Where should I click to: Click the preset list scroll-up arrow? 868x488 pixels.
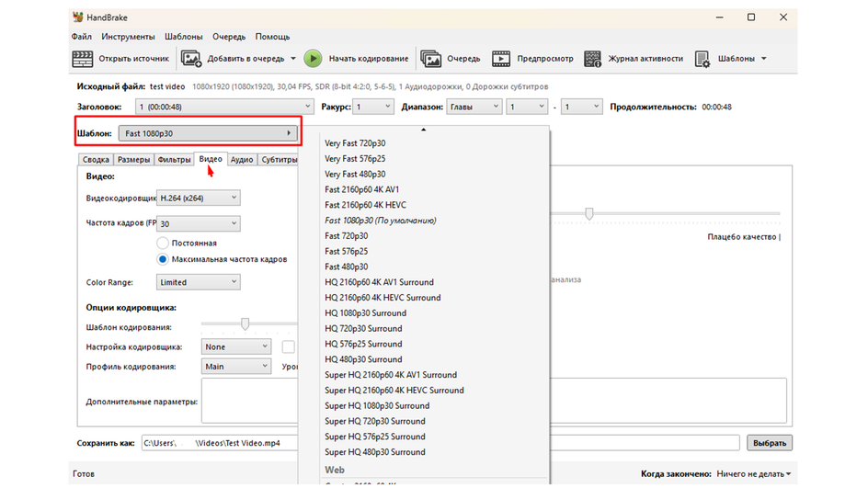(424, 130)
